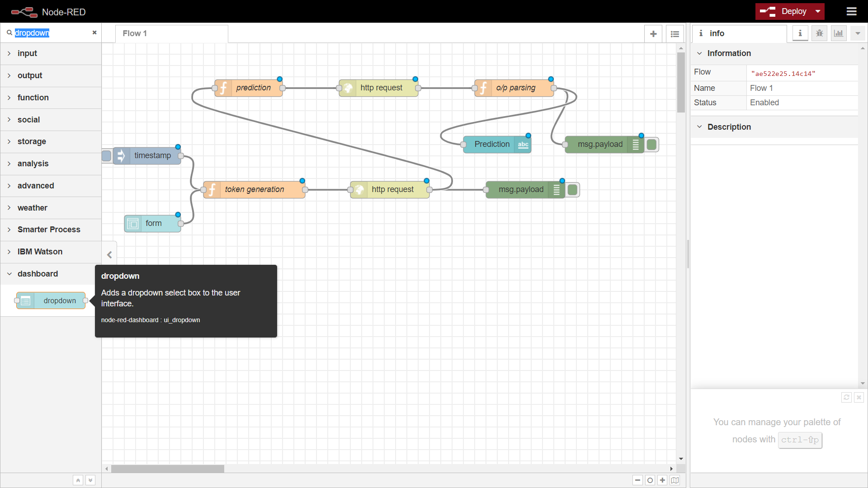The height and width of the screenshot is (488, 868).
Task: Open the hamburger main menu
Action: (x=851, y=11)
